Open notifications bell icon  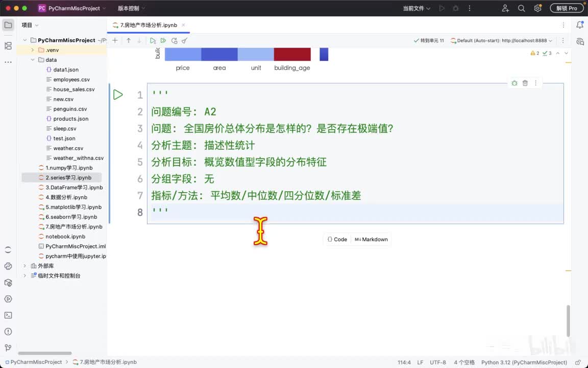pos(580,25)
